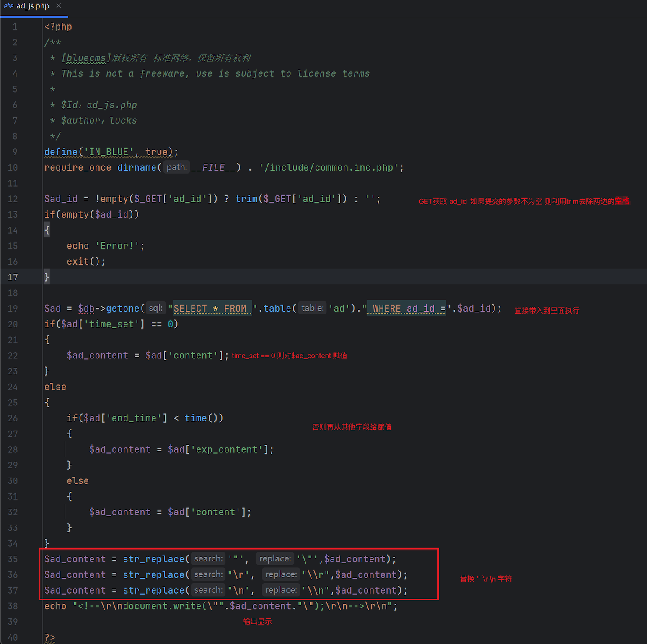Click line number 38 in the gutter
This screenshot has width=647, height=644.
[x=13, y=606]
